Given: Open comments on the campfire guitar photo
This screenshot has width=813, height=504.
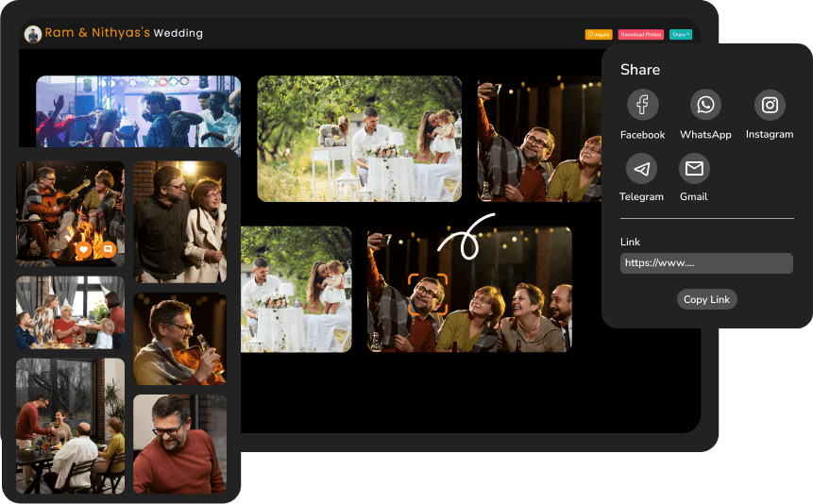Looking at the screenshot, I should pos(108,249).
